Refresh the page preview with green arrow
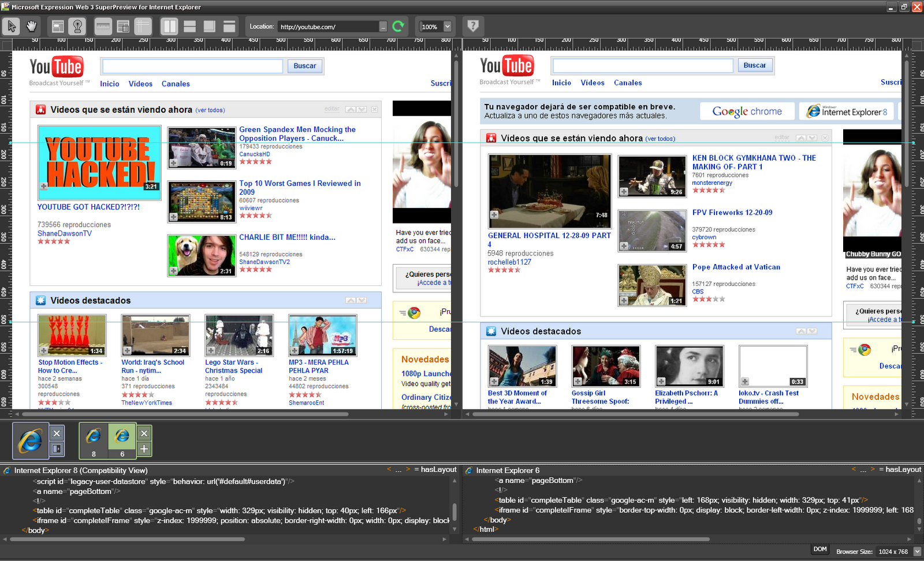Viewport: 924px width, 561px height. tap(398, 26)
